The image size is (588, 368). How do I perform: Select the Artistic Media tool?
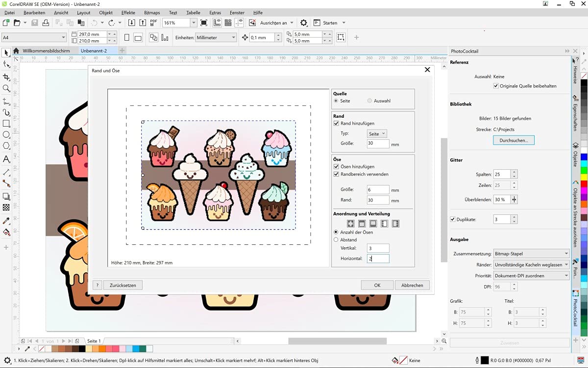pyautogui.click(x=6, y=112)
